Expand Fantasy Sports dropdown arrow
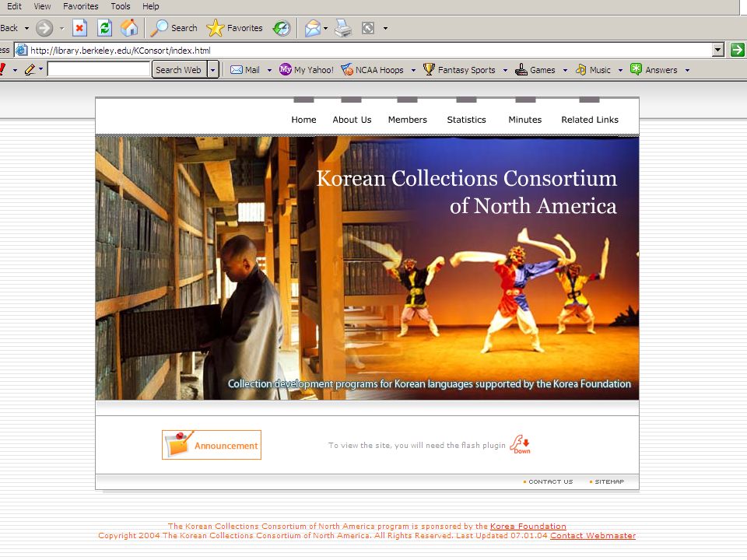The width and height of the screenshot is (747, 560). coord(505,70)
